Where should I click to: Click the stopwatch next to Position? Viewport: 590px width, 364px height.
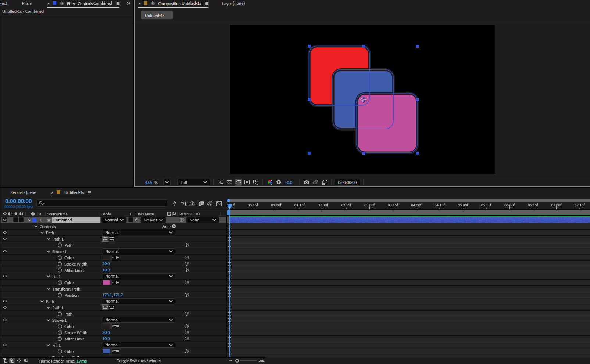point(60,295)
